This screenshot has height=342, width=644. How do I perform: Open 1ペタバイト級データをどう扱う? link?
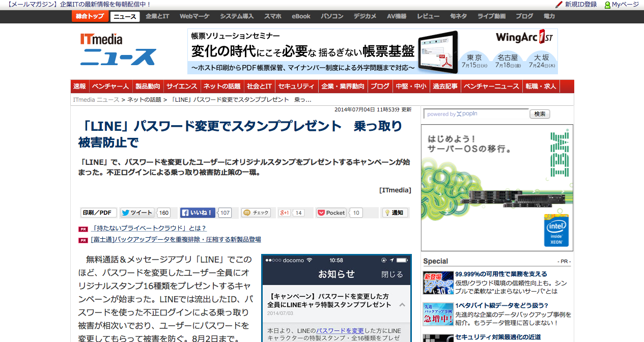[501, 305]
